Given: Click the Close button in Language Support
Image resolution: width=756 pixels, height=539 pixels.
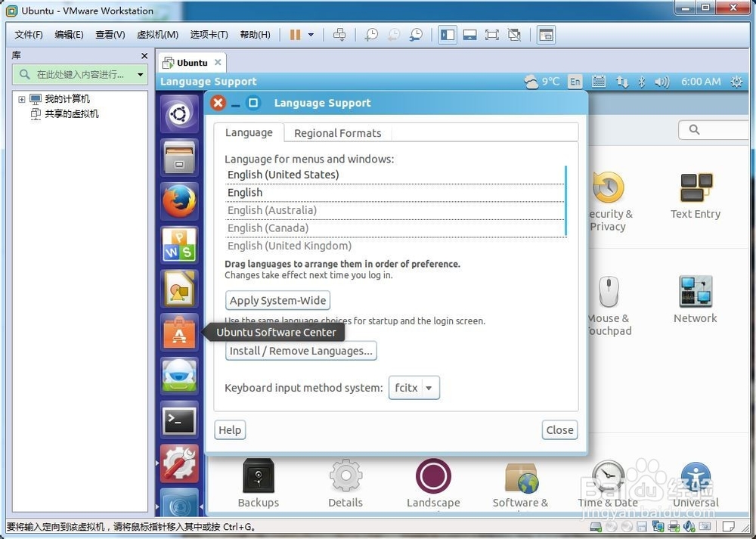Looking at the screenshot, I should click(x=559, y=430).
